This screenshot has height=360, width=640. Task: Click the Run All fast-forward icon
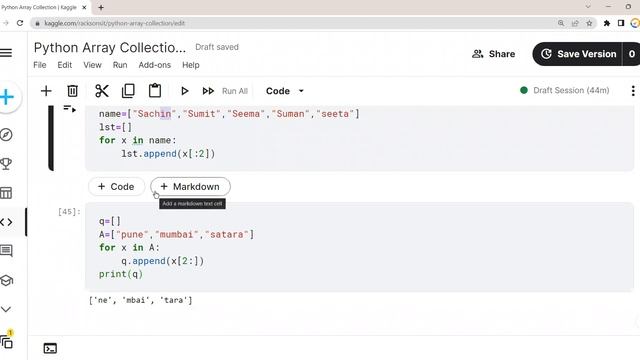[208, 91]
